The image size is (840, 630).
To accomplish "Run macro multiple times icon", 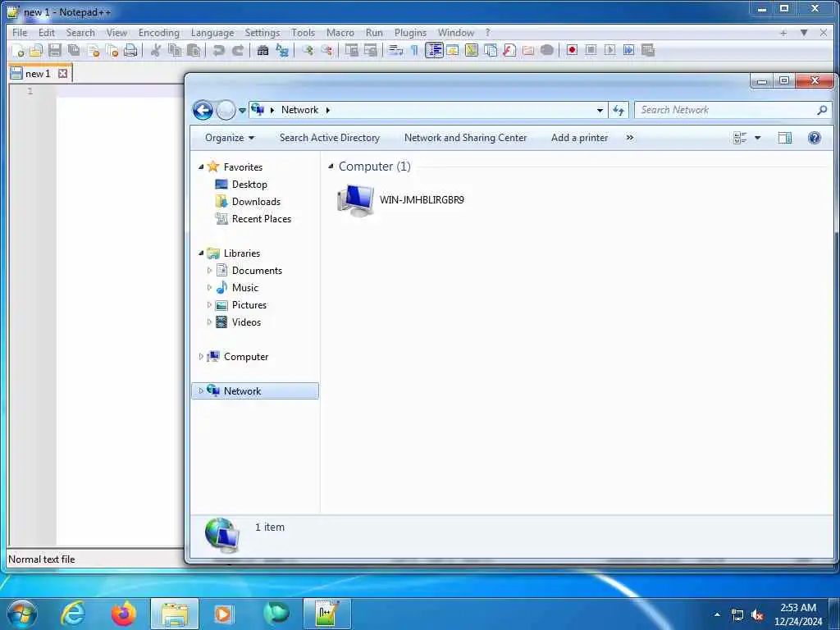I will (x=629, y=50).
